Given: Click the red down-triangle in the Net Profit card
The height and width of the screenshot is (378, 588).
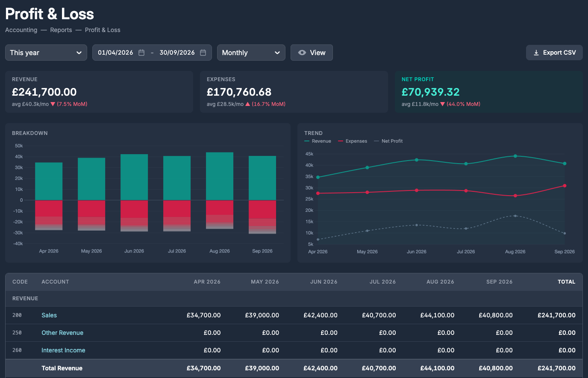Looking at the screenshot, I should (443, 104).
